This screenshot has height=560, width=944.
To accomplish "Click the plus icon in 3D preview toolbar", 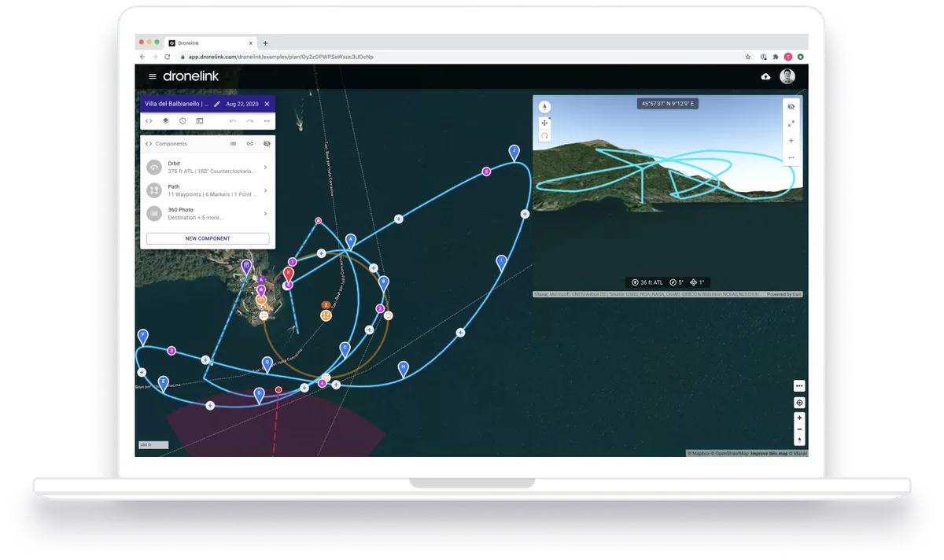I will (791, 141).
